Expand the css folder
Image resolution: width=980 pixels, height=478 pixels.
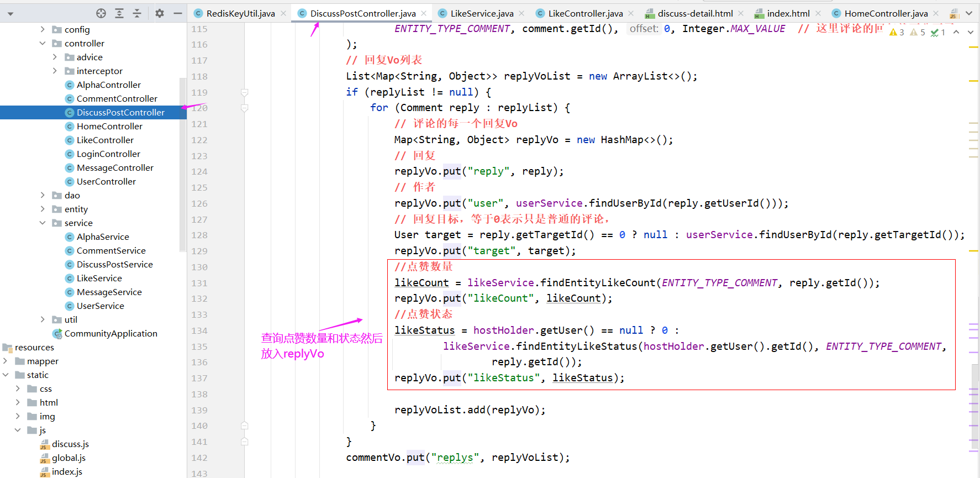[18, 388]
